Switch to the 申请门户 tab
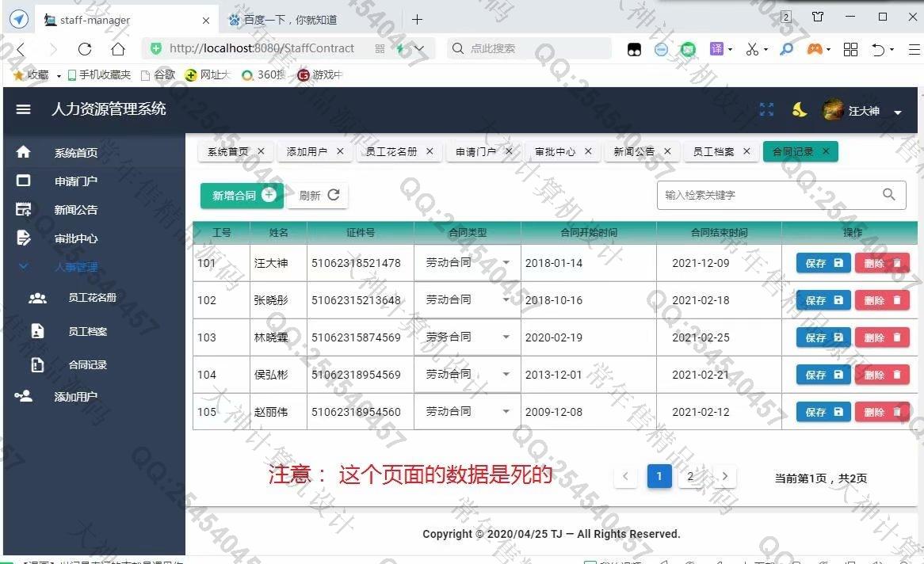The width and height of the screenshot is (924, 564). pyautogui.click(x=475, y=151)
